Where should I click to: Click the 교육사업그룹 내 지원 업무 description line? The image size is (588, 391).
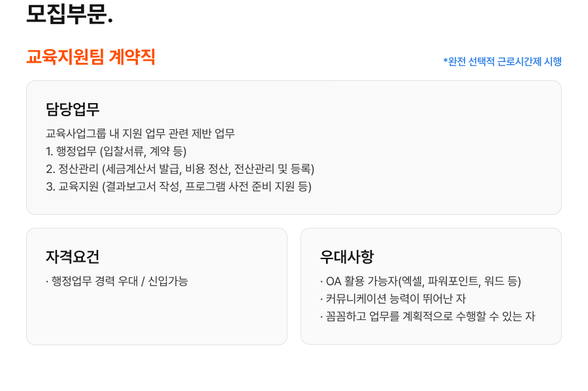click(x=140, y=134)
